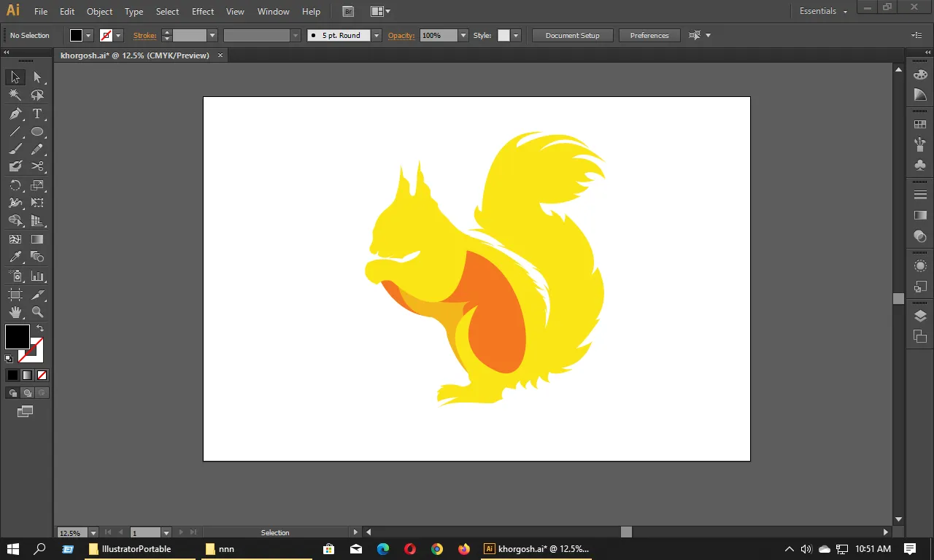Open the Brushes panel
Screen dimensions: 934x560
pos(920,144)
